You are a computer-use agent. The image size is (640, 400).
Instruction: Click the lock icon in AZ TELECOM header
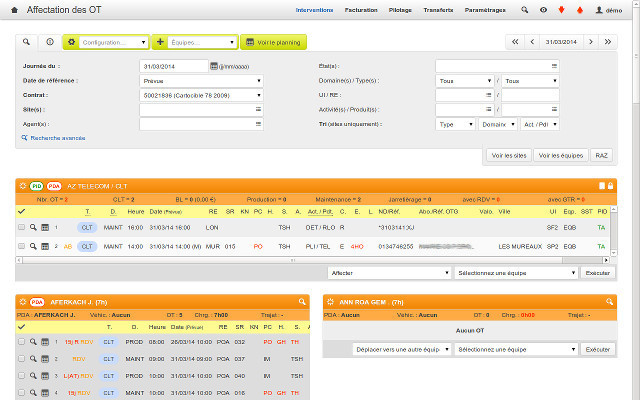[x=610, y=186]
